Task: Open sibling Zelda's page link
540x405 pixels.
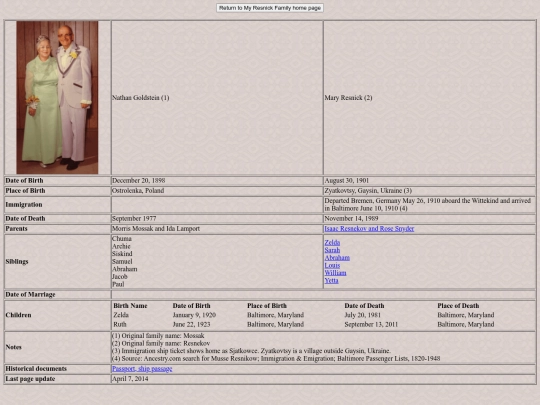Action: (x=332, y=242)
